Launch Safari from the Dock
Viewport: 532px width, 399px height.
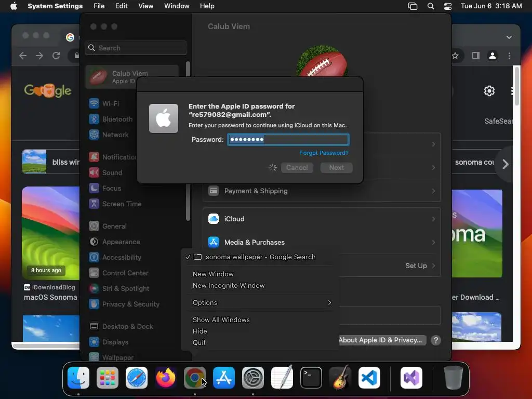click(x=137, y=378)
